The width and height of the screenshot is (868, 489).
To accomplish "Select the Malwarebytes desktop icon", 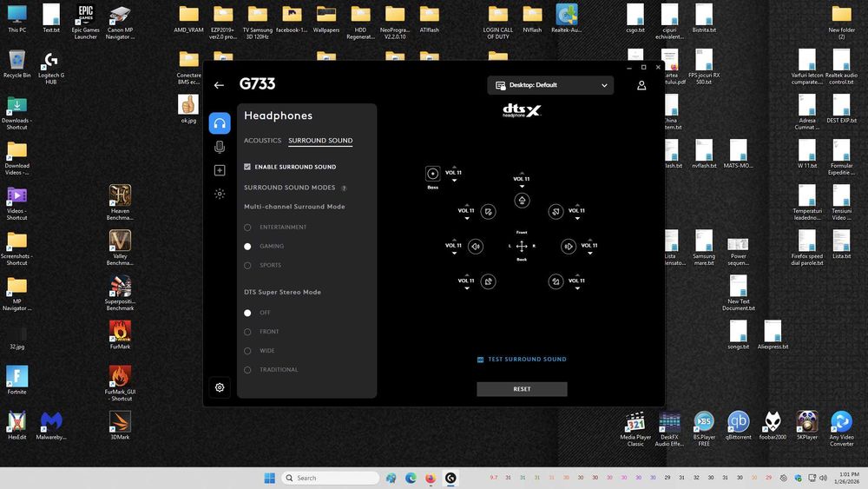I will pyautogui.click(x=51, y=426).
